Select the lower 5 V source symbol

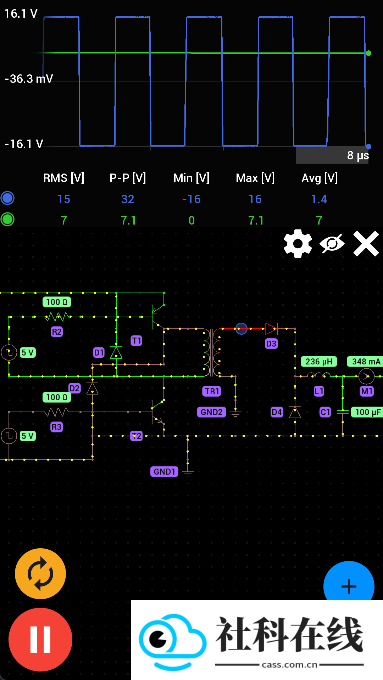[x=9, y=435]
